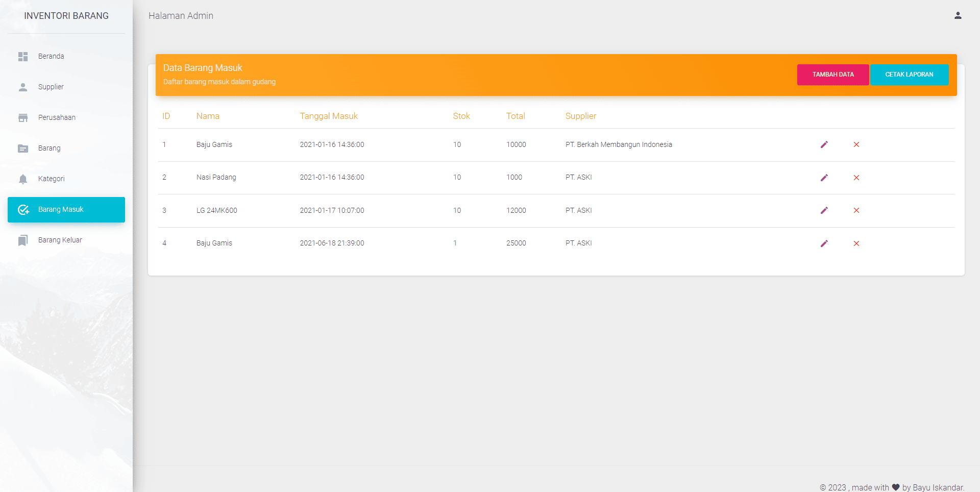Click the Barang Masuk check icon
Viewport: 980px width, 492px height.
click(23, 210)
